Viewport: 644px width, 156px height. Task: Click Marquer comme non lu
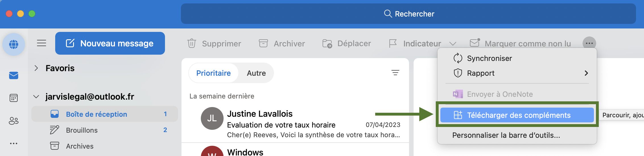tap(520, 43)
